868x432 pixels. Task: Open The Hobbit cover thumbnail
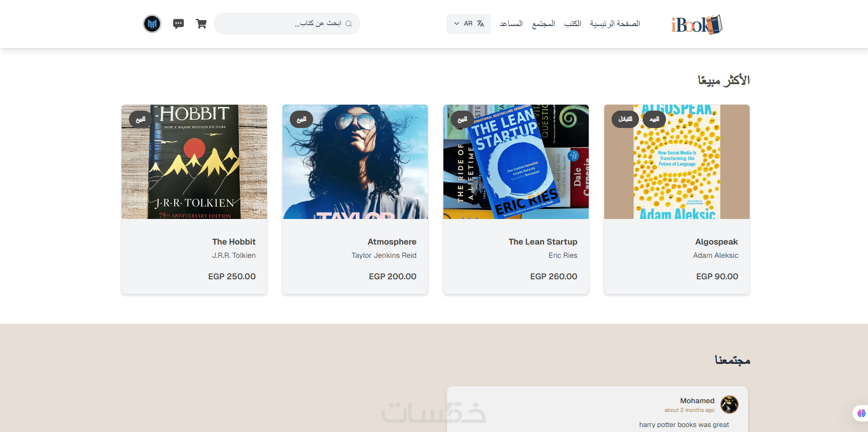point(194,162)
